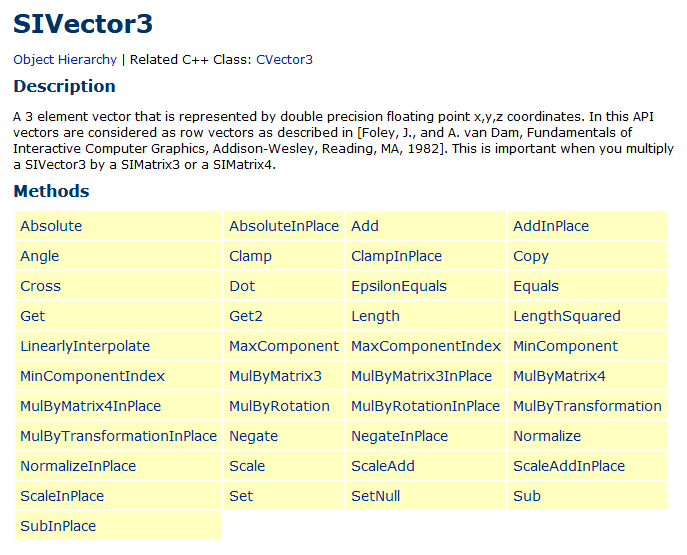This screenshot has height=555, width=687.
Task: Open the ScaleAddInPlace method link
Action: pos(569,466)
